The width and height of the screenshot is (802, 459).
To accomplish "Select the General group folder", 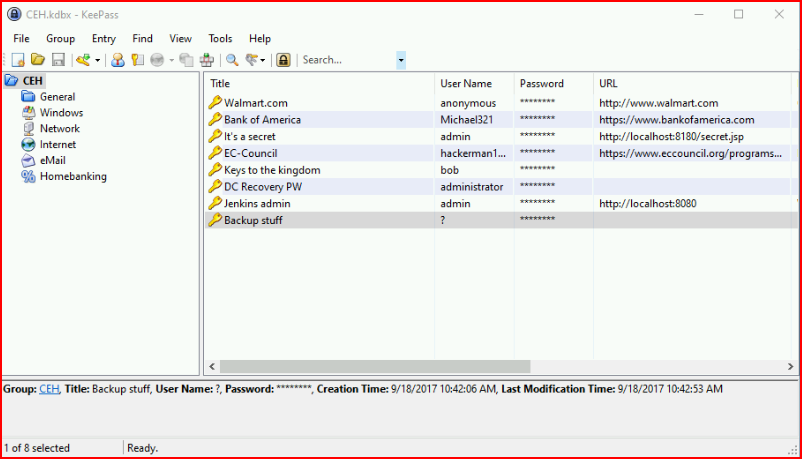I will 57,97.
